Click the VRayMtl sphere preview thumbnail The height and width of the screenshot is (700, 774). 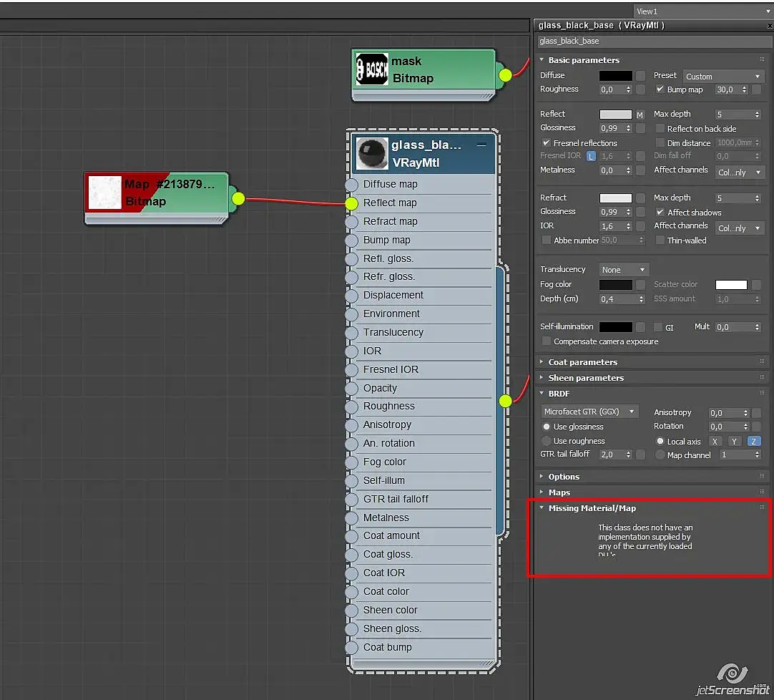372,154
